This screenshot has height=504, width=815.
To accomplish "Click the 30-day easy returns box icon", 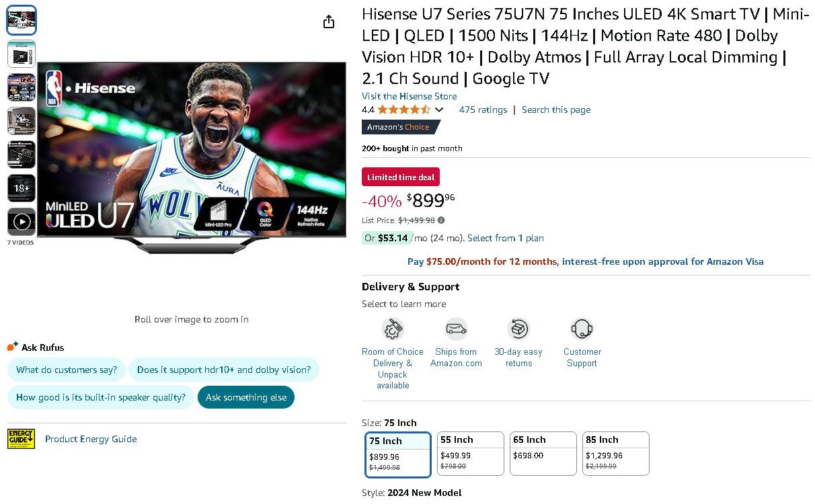I will point(518,329).
